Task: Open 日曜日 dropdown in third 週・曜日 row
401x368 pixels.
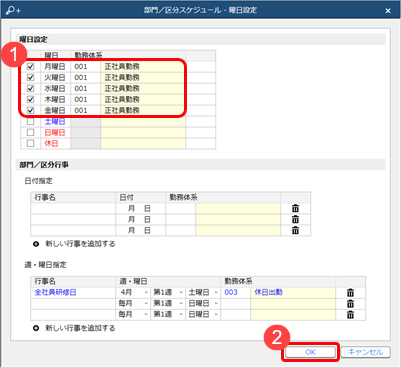Action: pos(203,314)
